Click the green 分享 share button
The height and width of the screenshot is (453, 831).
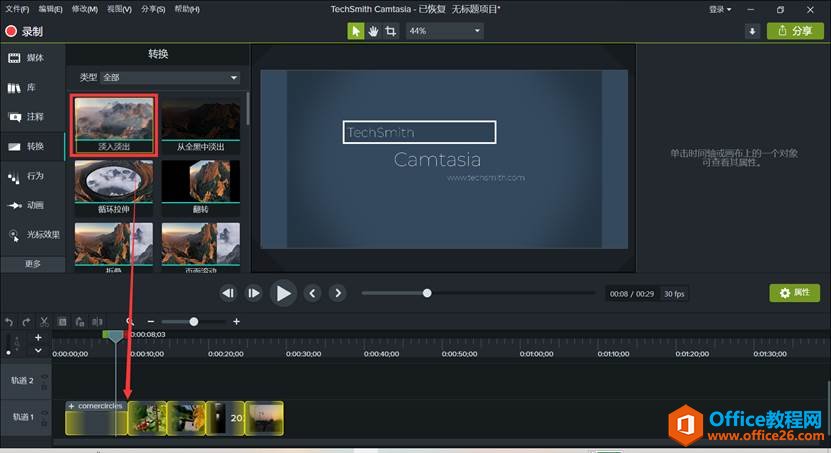click(x=795, y=31)
